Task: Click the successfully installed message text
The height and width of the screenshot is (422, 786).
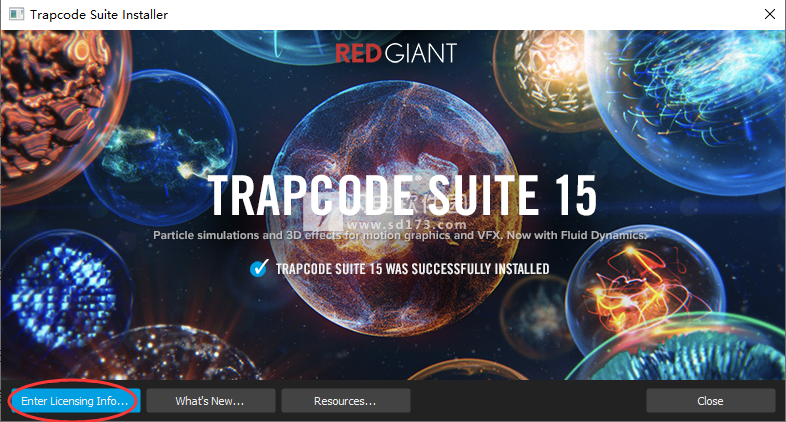Action: pyautogui.click(x=412, y=269)
